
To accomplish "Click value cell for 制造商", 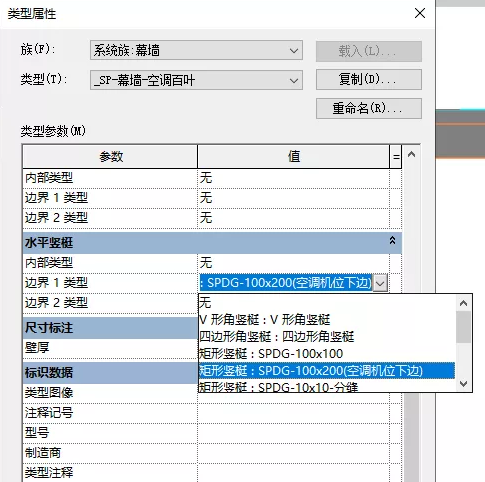I will [293, 453].
